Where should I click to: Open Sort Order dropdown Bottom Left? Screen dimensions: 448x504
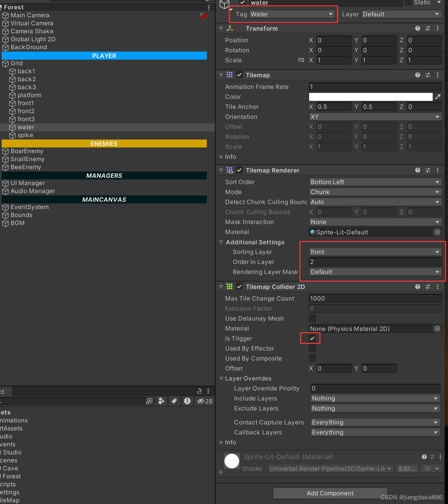(375, 182)
